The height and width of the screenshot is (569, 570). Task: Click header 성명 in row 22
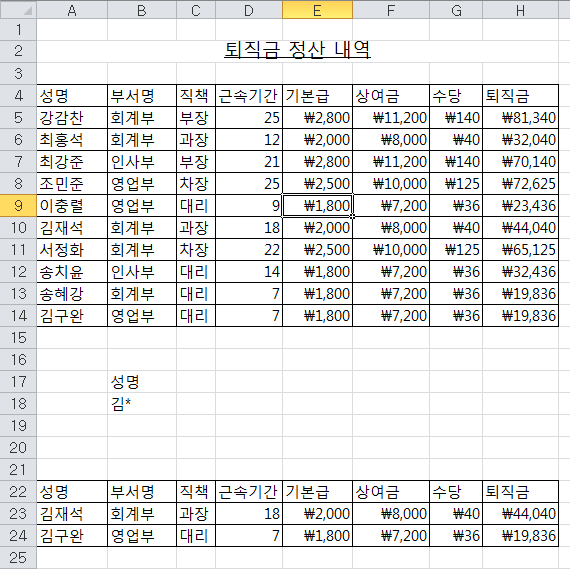(x=72, y=492)
